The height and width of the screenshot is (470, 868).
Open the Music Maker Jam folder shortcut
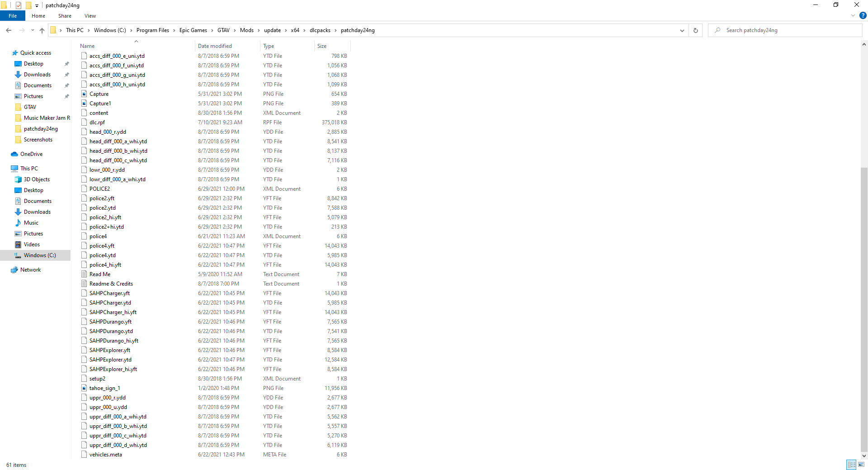pos(47,118)
